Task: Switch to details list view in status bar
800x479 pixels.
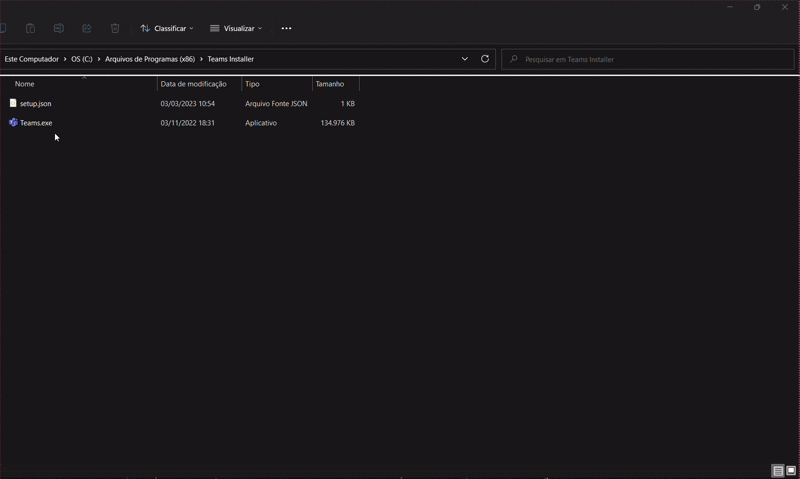Action: pos(777,471)
